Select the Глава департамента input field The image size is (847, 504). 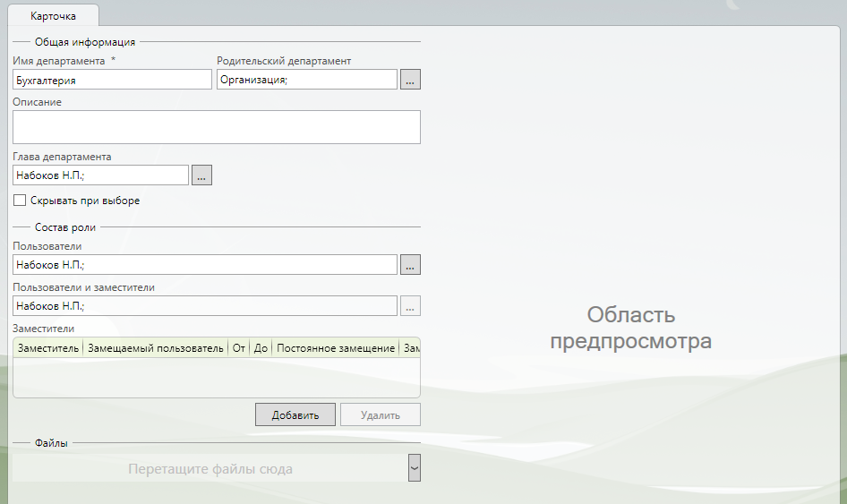click(100, 175)
